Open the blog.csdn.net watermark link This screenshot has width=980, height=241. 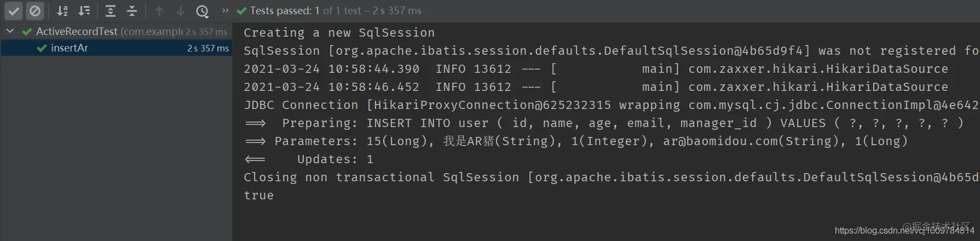click(x=904, y=231)
